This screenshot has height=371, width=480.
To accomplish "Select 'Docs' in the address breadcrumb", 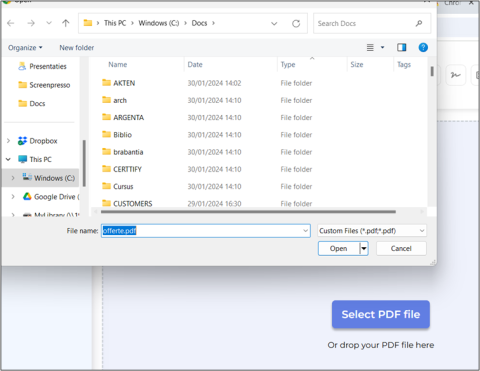I will pos(199,23).
